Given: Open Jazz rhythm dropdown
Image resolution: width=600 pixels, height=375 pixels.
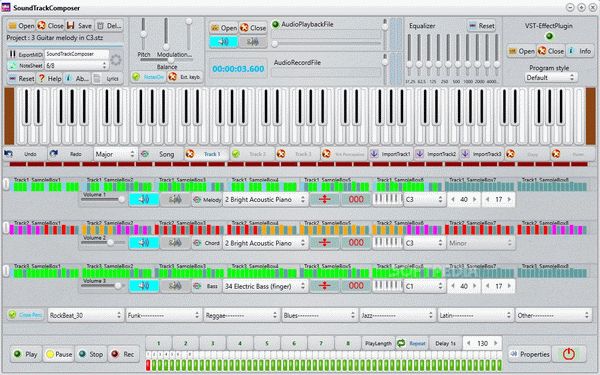Looking at the screenshot, I should (397, 315).
